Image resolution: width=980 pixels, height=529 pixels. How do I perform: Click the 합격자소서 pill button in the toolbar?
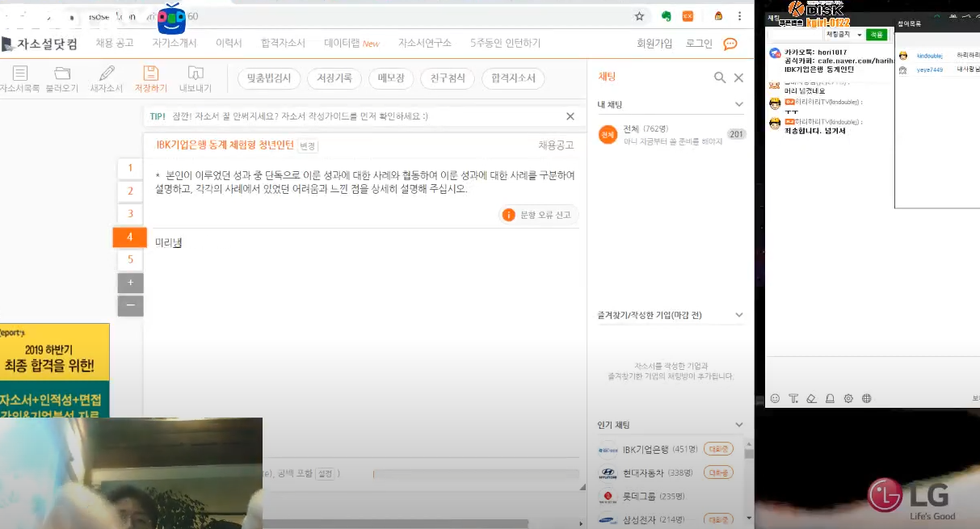point(514,78)
